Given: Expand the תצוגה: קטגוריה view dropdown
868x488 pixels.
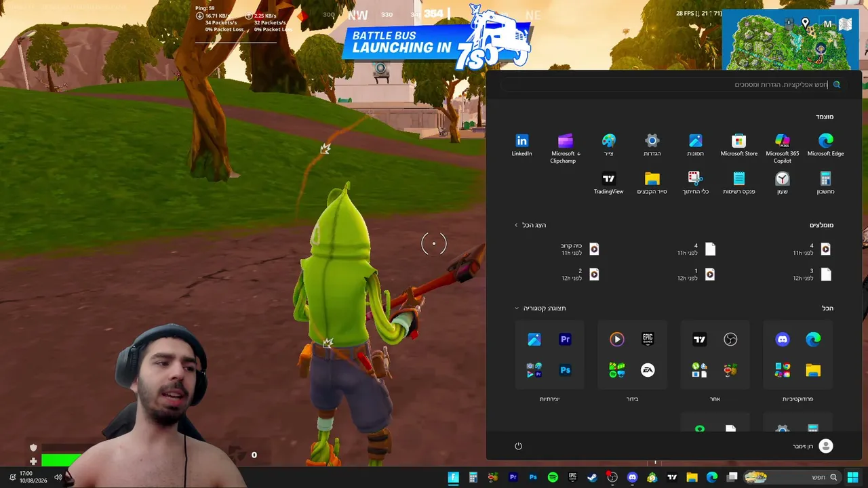Looking at the screenshot, I should pos(540,308).
